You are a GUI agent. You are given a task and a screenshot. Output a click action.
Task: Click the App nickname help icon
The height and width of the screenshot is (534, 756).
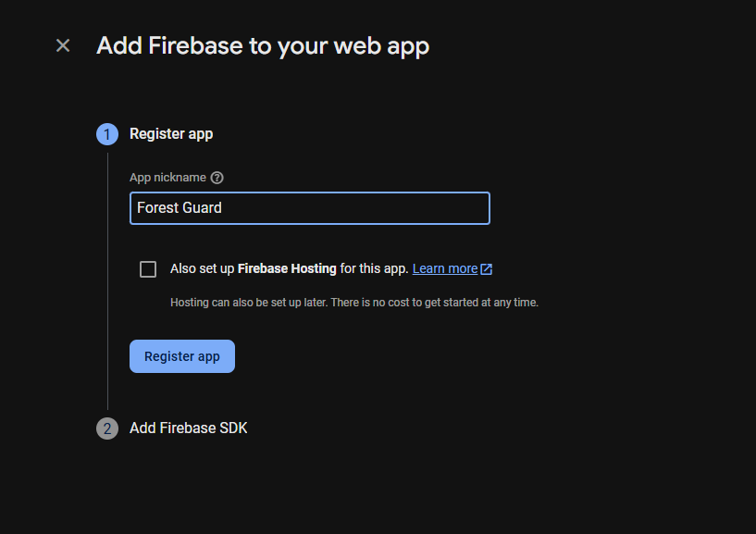(x=217, y=178)
